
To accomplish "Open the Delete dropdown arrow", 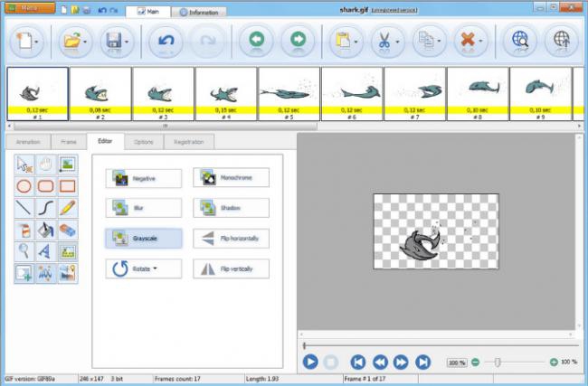I will tap(480, 42).
